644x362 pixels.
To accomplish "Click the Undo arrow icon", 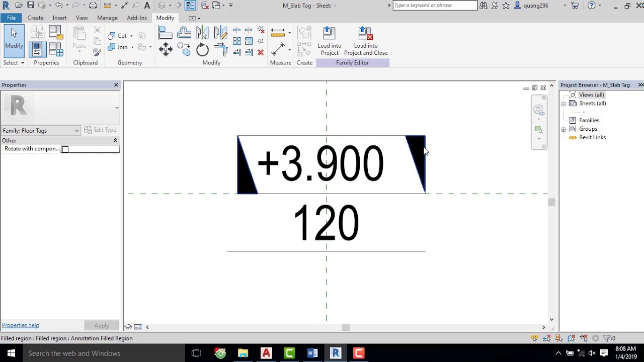I will tap(59, 6).
